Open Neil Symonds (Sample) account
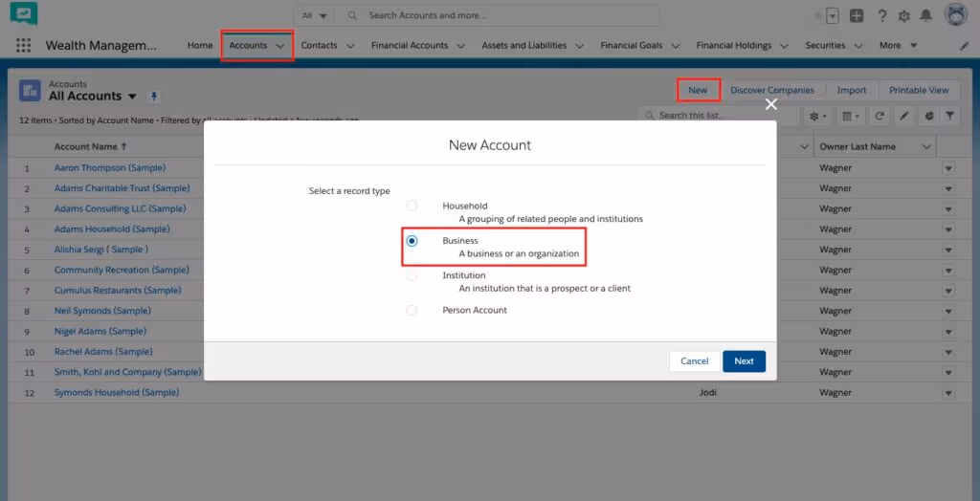The image size is (980, 501). [x=102, y=311]
